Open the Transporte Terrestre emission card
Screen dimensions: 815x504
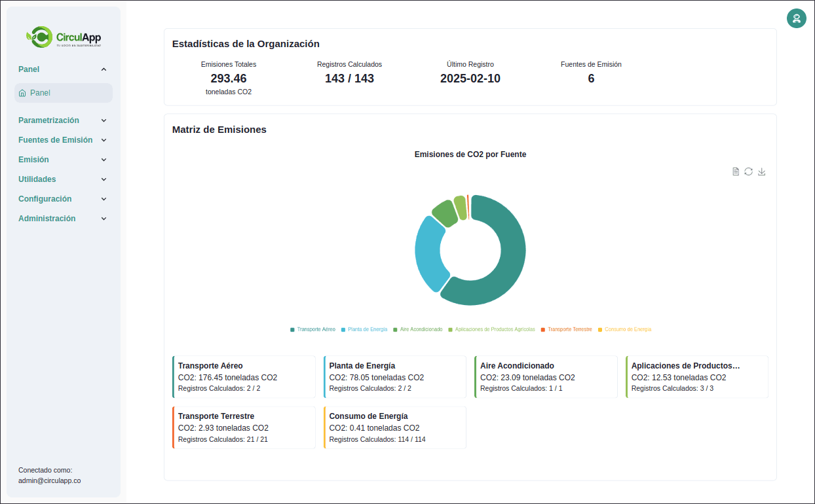(x=244, y=427)
